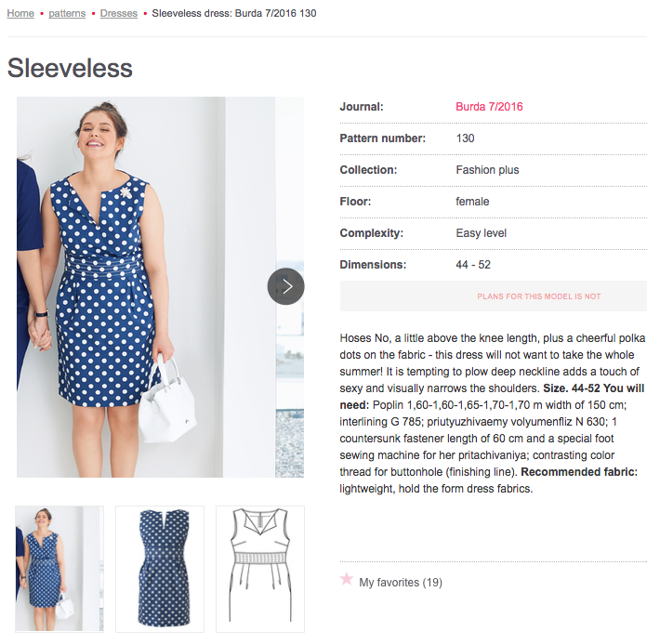Click the Sleeveless page heading
Image resolution: width=660 pixels, height=644 pixels.
[x=70, y=68]
